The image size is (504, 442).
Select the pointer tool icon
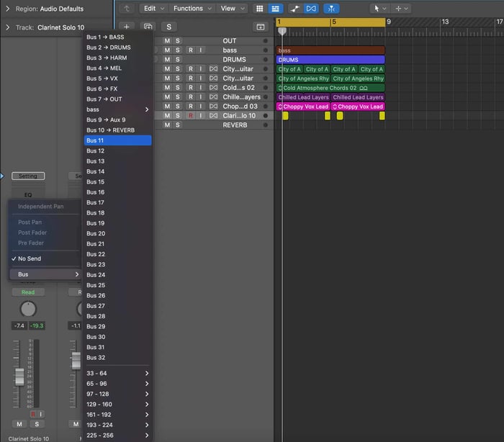pos(377,9)
